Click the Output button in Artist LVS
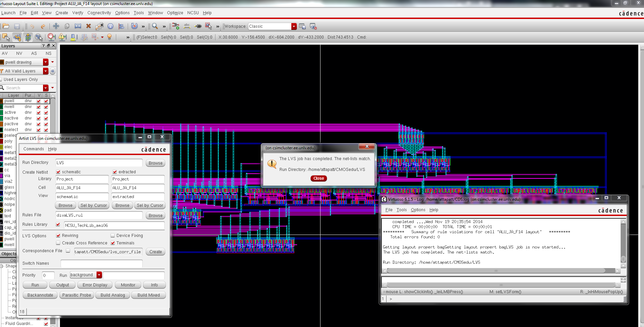Screen dimensions: 644x327 (x=62, y=285)
